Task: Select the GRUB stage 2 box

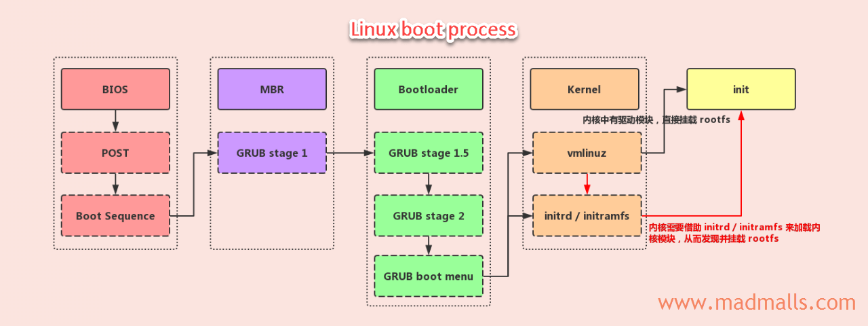Action: pos(429,216)
